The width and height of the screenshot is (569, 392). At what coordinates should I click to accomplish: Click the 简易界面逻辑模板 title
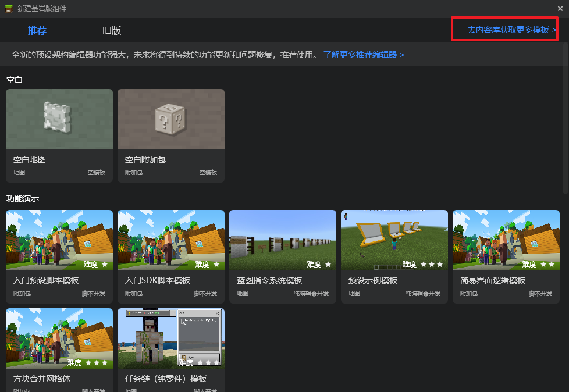tap(492, 280)
